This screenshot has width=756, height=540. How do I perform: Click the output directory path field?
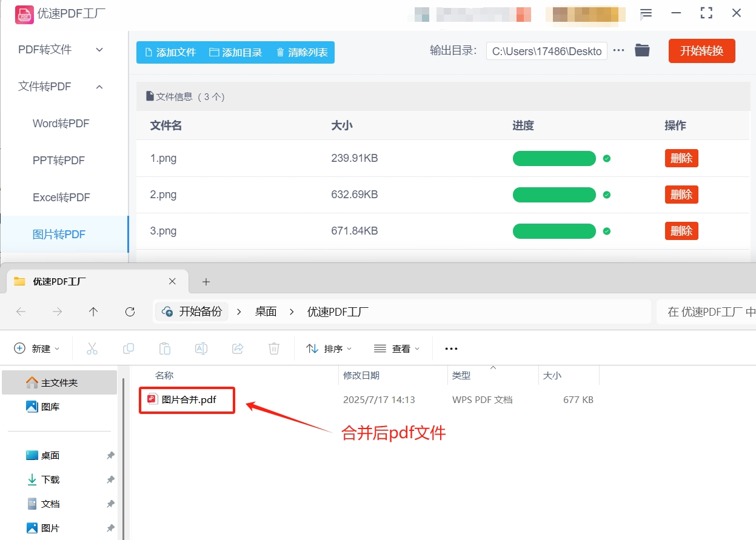tap(546, 51)
